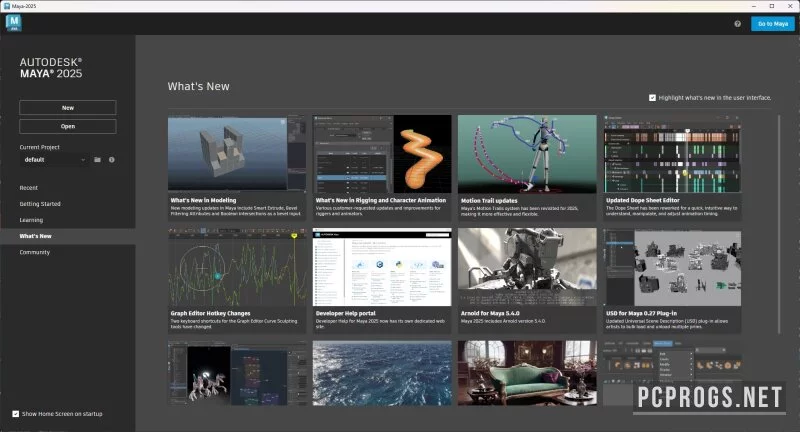The height and width of the screenshot is (432, 800).
Task: Toggle Show Home Screen on startup checkbox
Action: (16, 414)
